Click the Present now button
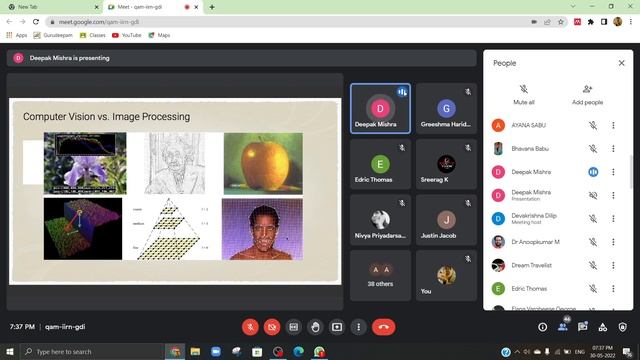Image resolution: width=640 pixels, height=360 pixels. click(x=337, y=327)
